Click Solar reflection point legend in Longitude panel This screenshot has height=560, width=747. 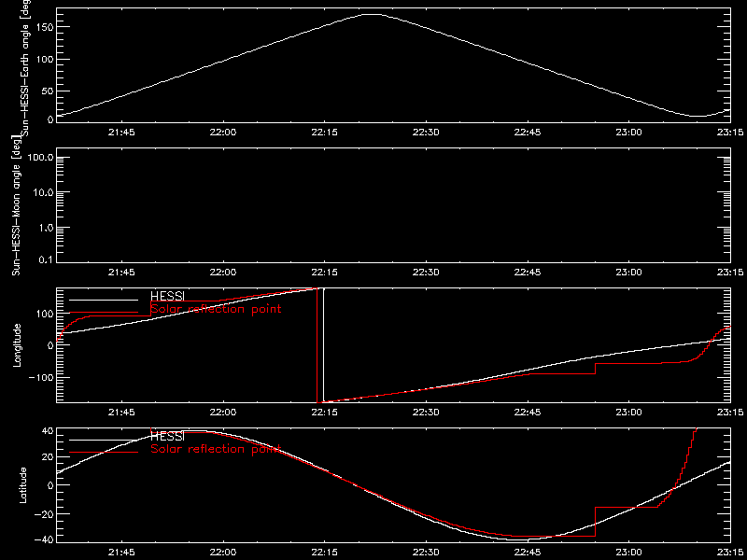216,309
